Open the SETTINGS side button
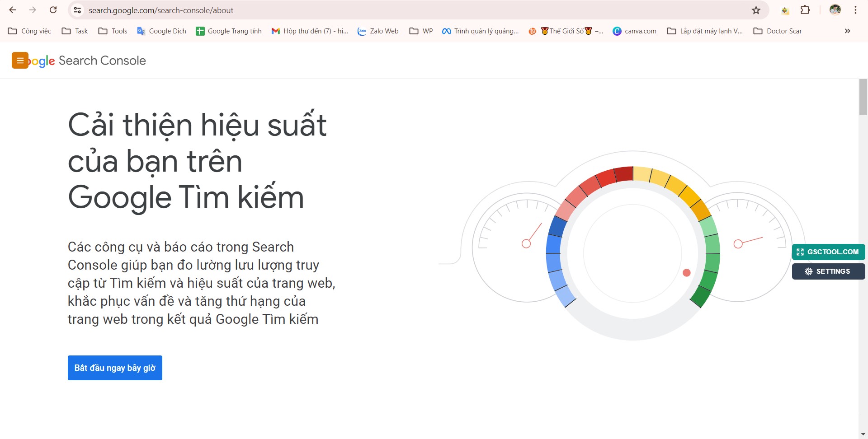868x439 pixels. click(x=828, y=271)
